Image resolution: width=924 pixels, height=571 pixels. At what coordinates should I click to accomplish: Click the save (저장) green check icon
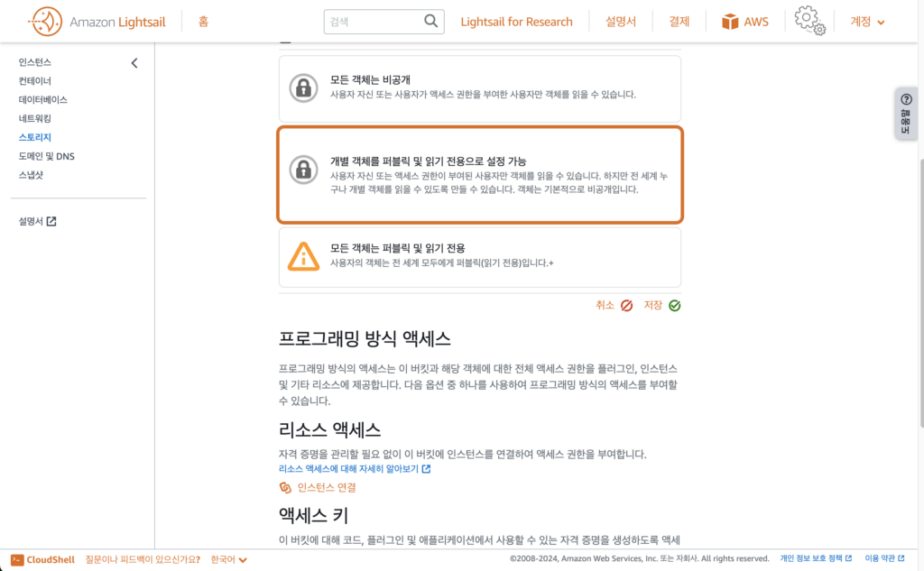point(675,305)
